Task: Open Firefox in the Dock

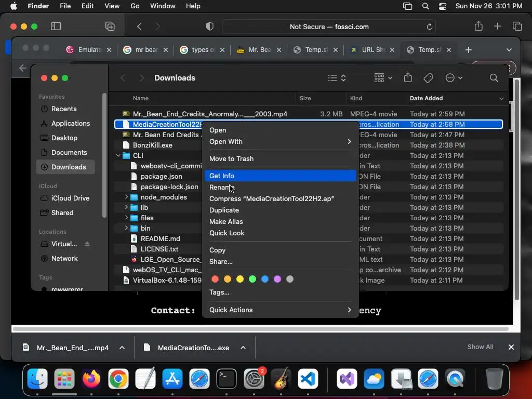Action: click(91, 378)
